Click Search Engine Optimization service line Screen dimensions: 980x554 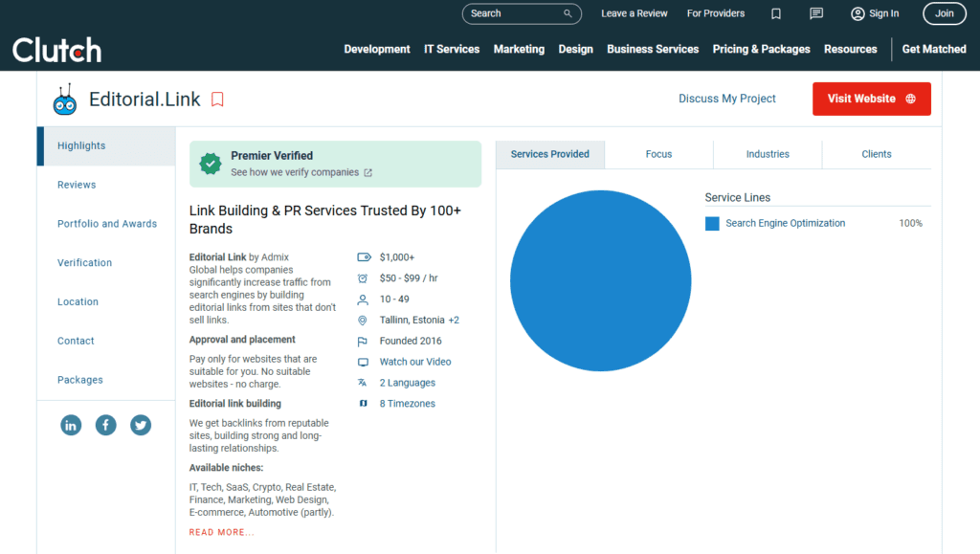tap(785, 223)
